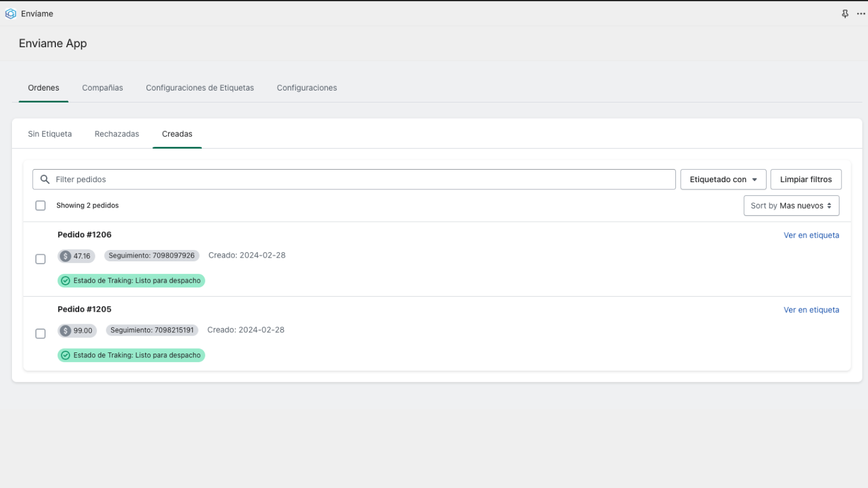Click Seguimiento: 7098097926 badge

click(x=151, y=255)
